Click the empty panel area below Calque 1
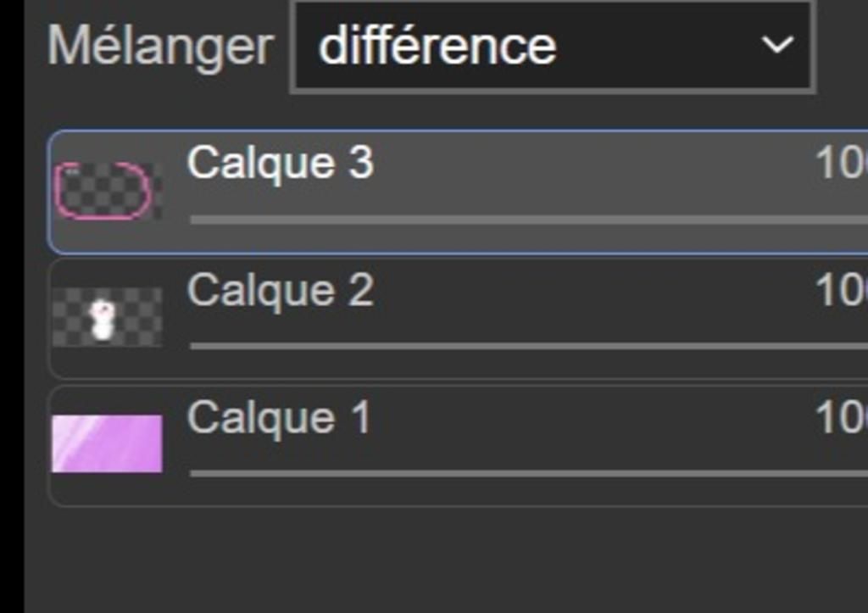This screenshot has height=613, width=868. tap(424, 560)
